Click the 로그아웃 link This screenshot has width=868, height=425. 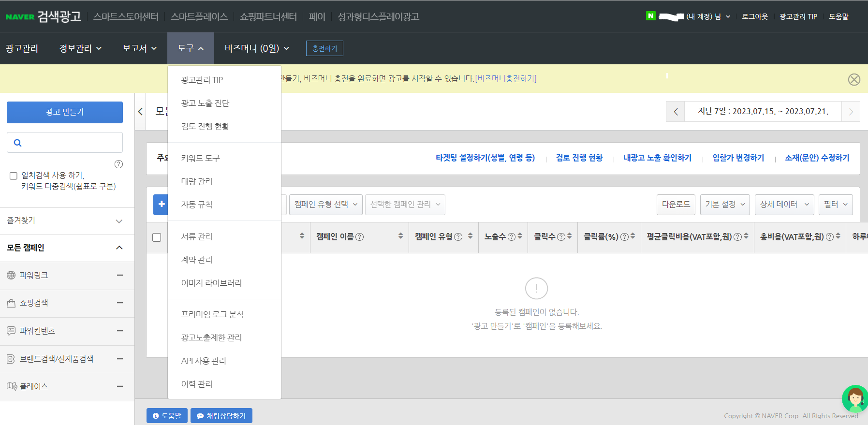tap(755, 16)
